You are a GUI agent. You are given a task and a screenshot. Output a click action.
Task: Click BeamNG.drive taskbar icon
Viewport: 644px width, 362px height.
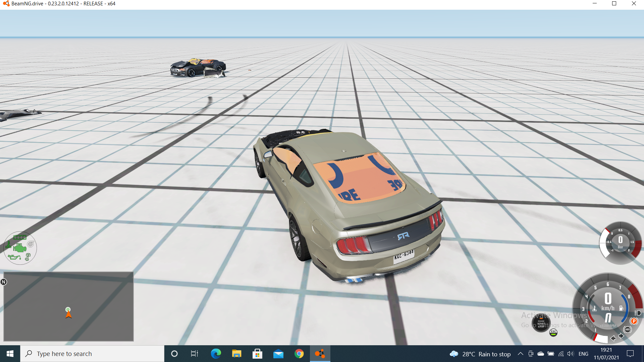[320, 354]
